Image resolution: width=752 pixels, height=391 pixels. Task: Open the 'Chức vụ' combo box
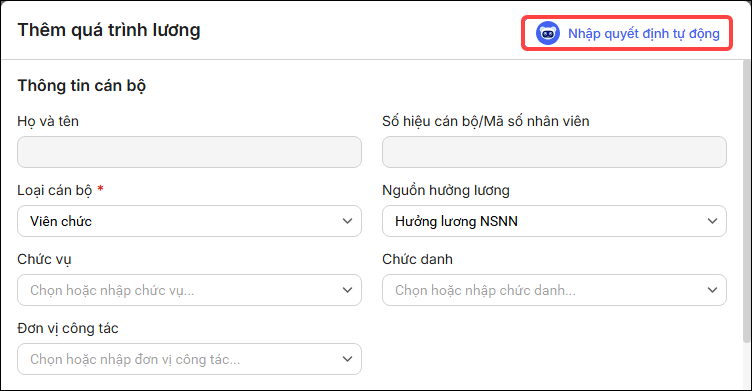point(189,290)
